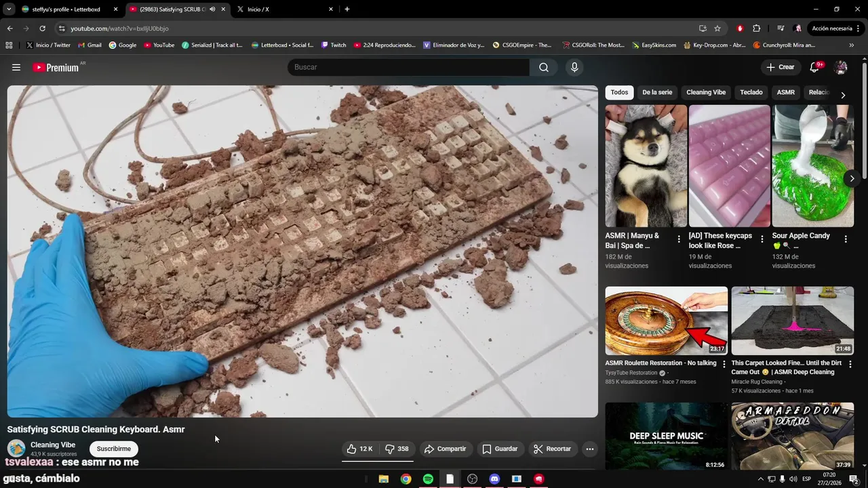Click the YouTube search input field
The image size is (868, 488).
click(x=408, y=67)
